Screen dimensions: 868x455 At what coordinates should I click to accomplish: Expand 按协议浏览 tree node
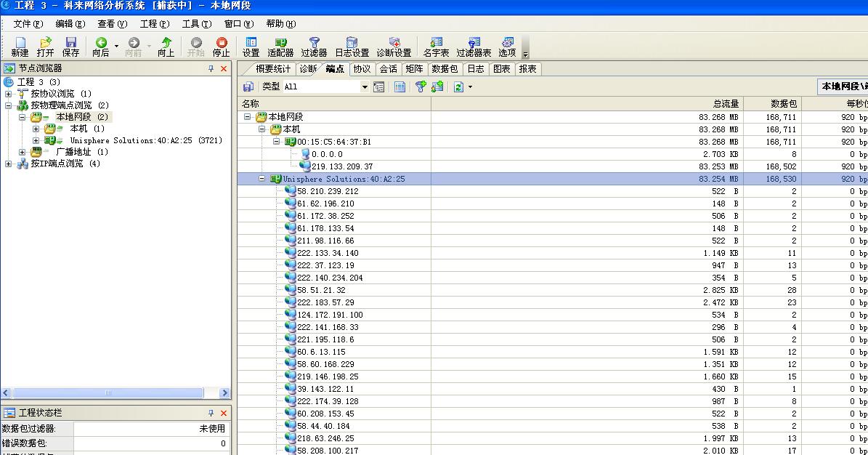tap(9, 94)
